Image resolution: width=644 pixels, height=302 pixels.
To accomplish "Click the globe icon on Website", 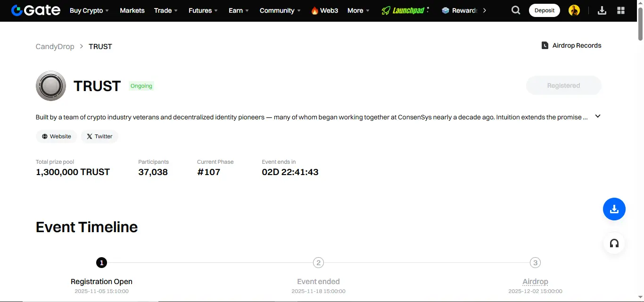I will coord(45,136).
